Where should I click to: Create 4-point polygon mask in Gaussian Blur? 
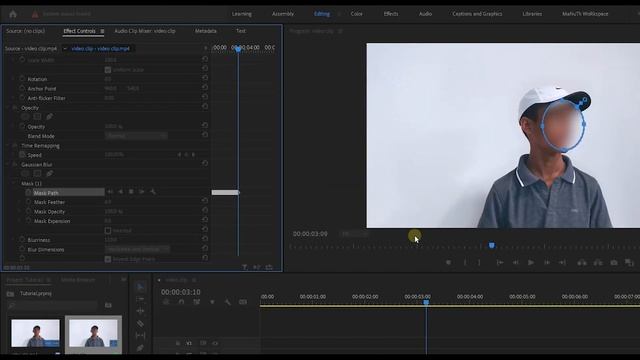[x=37, y=174]
